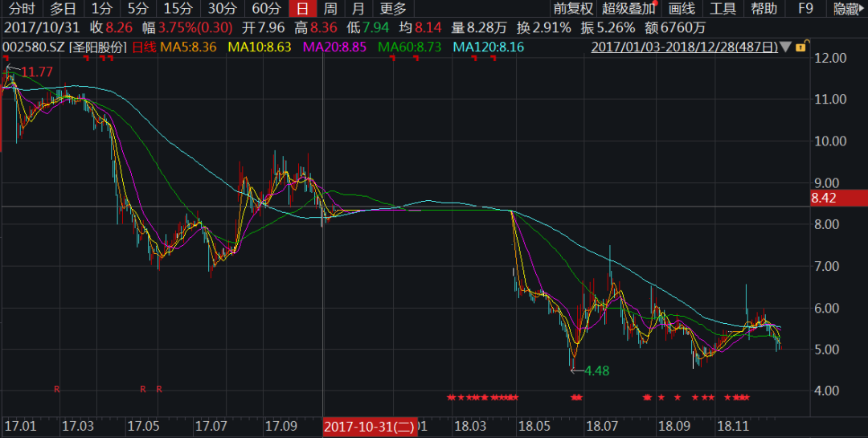
Task: Click the first red R marker
Action: pos(57,389)
